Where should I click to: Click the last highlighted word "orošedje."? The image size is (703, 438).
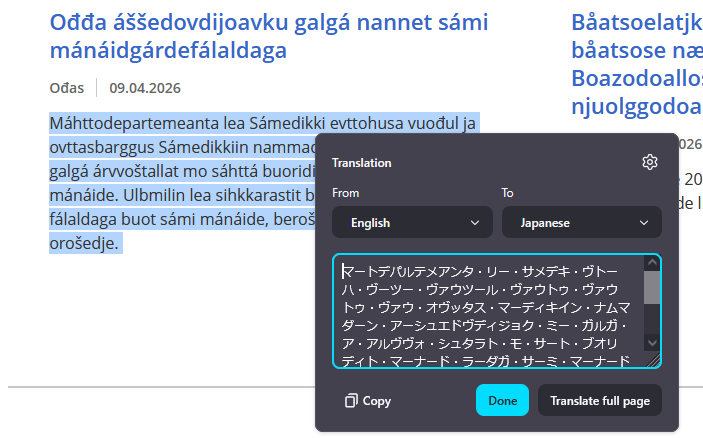(x=85, y=243)
